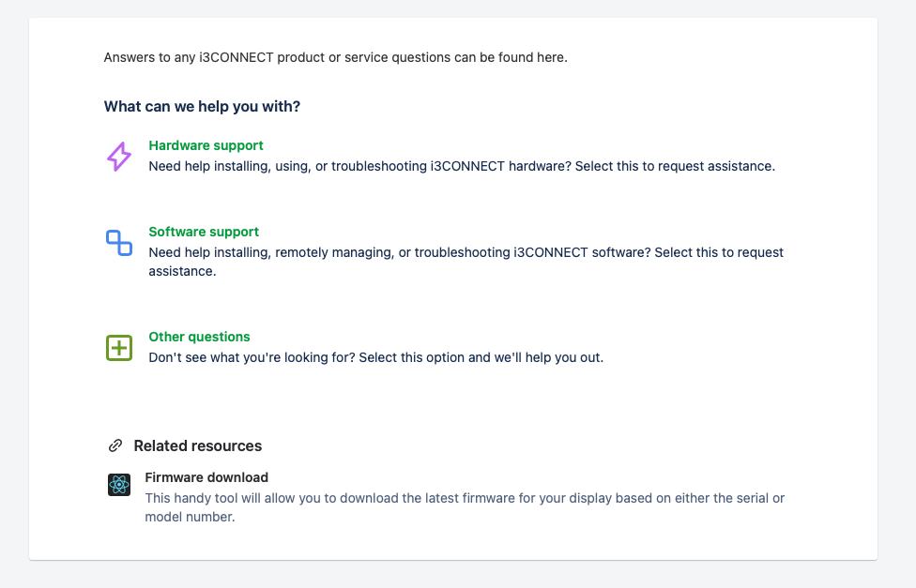Screen dimensions: 916x588
Task: Click the software remote managing description text
Action: click(x=375, y=252)
